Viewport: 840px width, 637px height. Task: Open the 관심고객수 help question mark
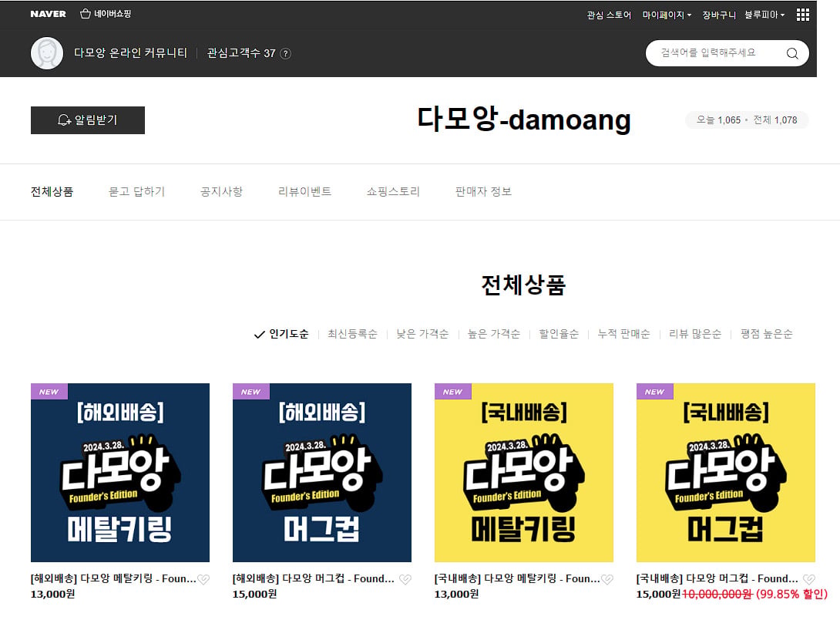286,54
